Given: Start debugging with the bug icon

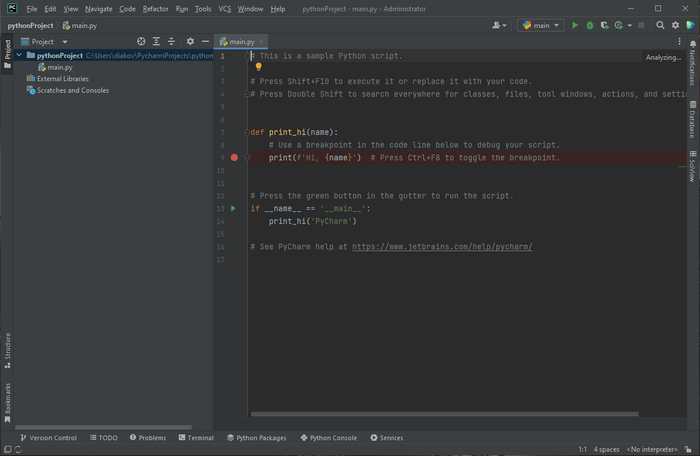Looking at the screenshot, I should pyautogui.click(x=590, y=25).
